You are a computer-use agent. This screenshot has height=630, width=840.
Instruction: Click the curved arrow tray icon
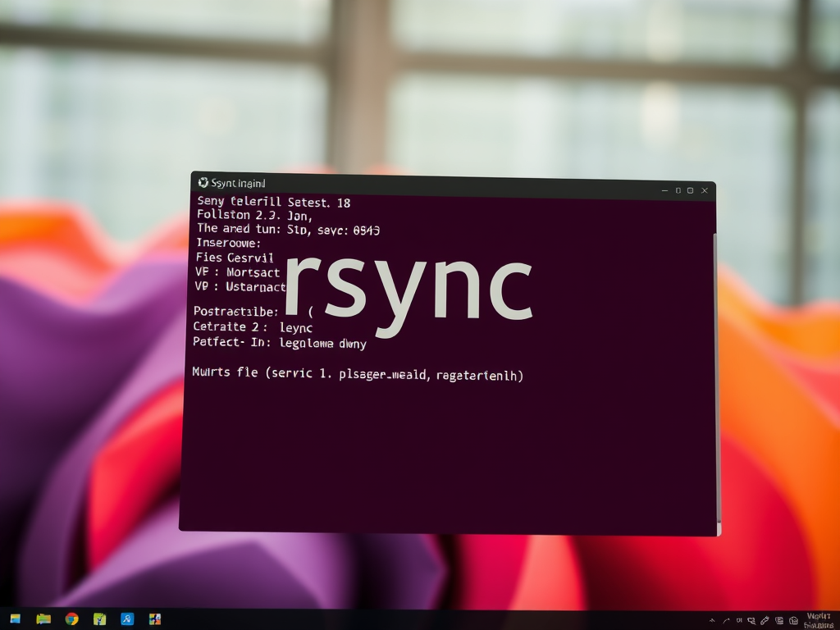727,621
